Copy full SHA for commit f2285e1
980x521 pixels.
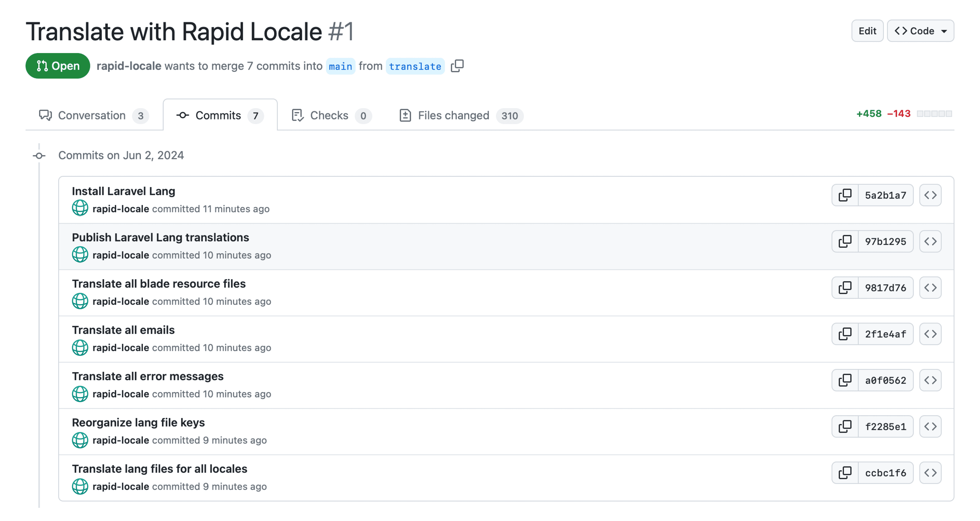point(845,427)
